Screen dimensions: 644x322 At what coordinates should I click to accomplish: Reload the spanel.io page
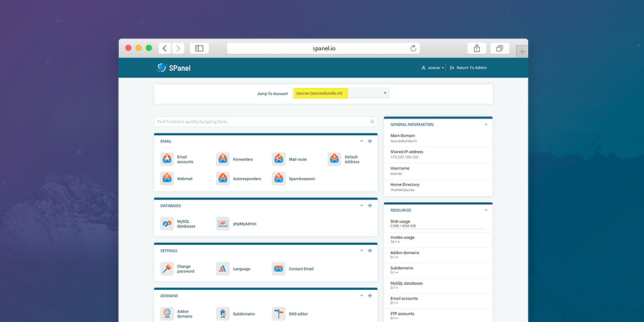click(x=413, y=48)
